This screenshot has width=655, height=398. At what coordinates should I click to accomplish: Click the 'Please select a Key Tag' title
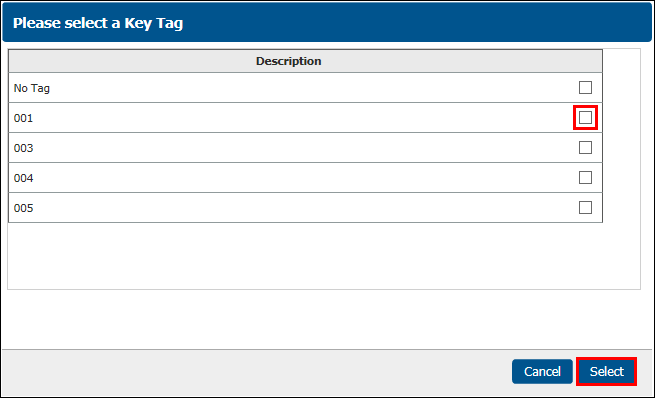click(x=98, y=23)
